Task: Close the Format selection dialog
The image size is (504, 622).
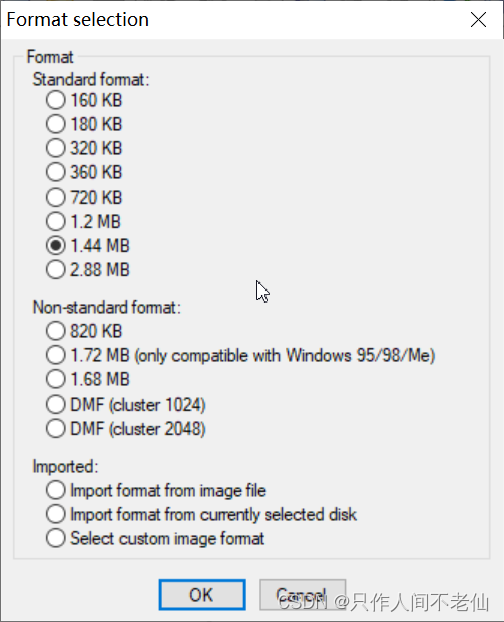Action: pos(479,19)
